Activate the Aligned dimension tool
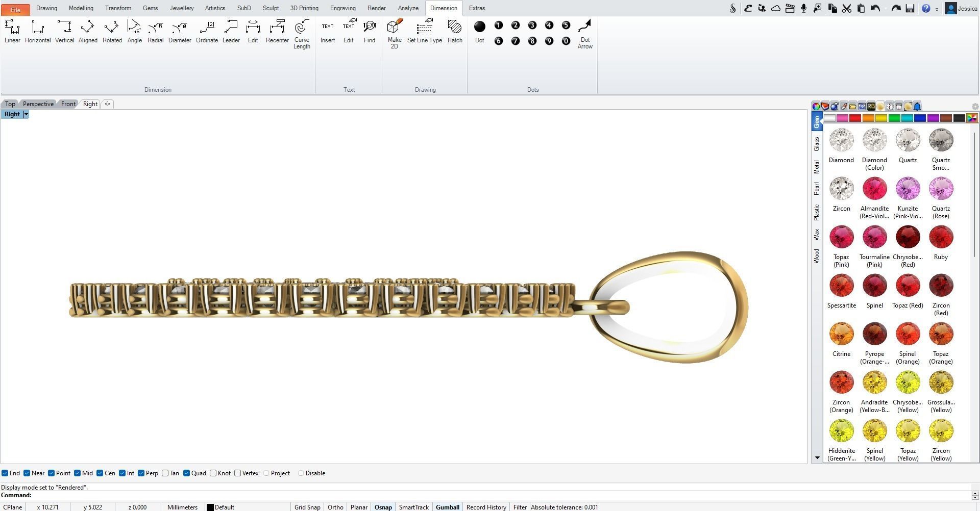980x511 pixels. (x=88, y=32)
